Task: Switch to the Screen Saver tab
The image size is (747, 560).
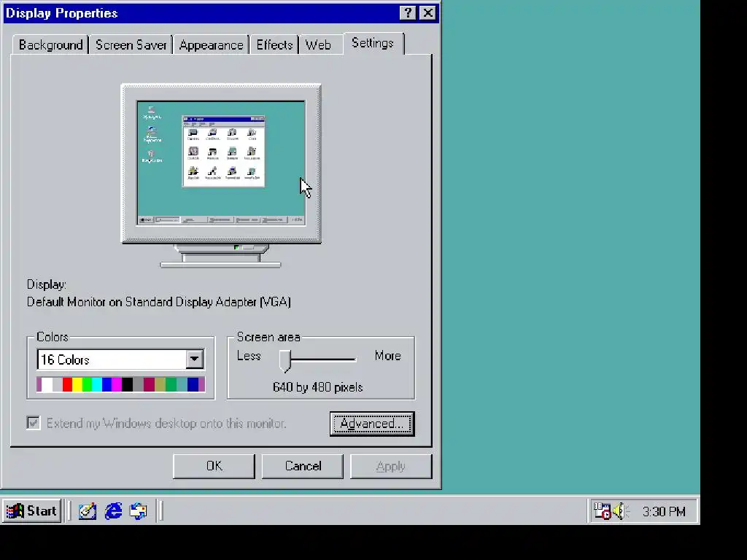Action: pyautogui.click(x=131, y=44)
